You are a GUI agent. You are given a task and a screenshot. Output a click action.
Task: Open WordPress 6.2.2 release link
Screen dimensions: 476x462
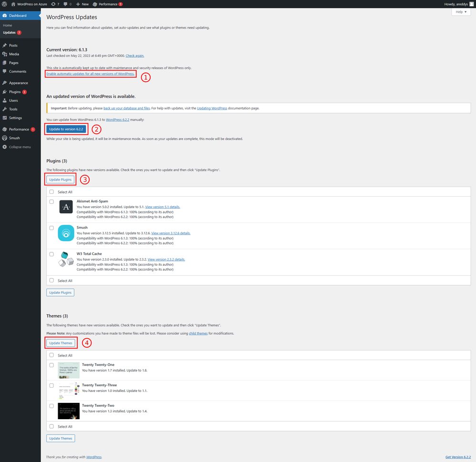coord(118,120)
